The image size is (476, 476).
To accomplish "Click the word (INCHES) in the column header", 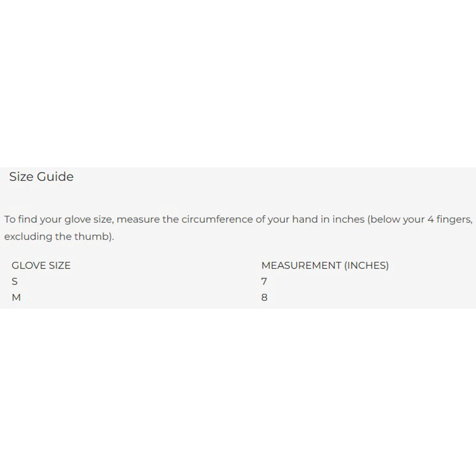I will [x=366, y=265].
